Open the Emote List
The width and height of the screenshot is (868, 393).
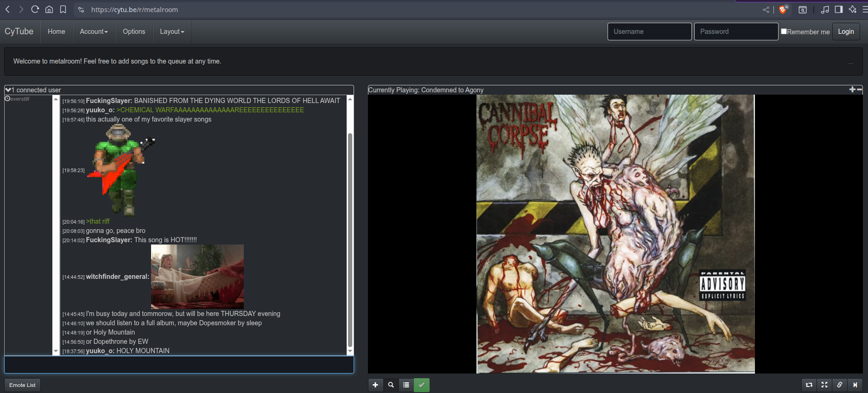click(x=22, y=385)
